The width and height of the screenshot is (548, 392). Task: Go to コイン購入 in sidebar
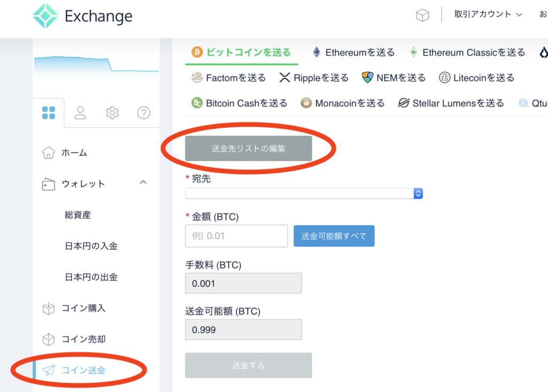(83, 308)
